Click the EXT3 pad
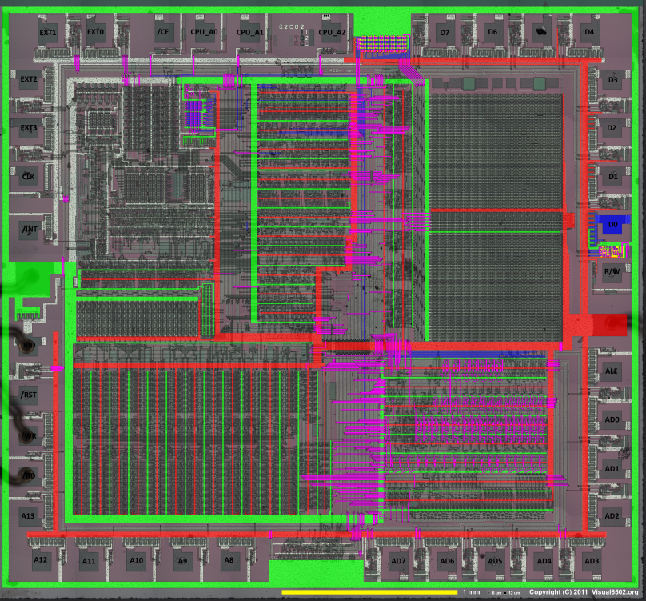 click(29, 128)
